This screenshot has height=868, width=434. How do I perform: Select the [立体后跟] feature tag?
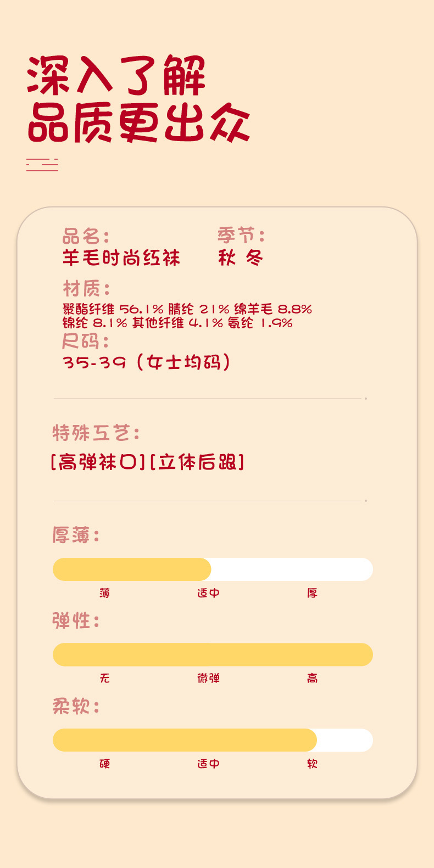tap(197, 462)
